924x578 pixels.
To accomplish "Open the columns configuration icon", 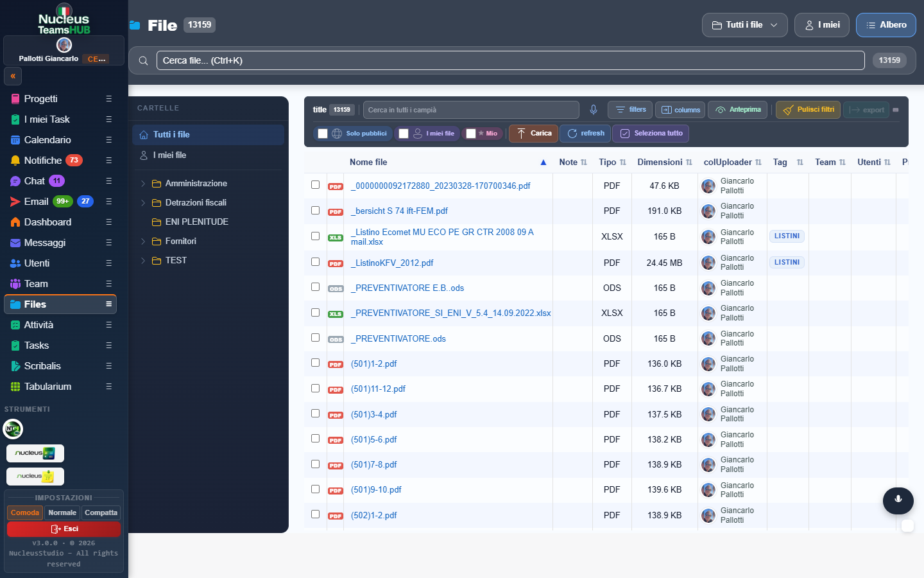I will [680, 109].
